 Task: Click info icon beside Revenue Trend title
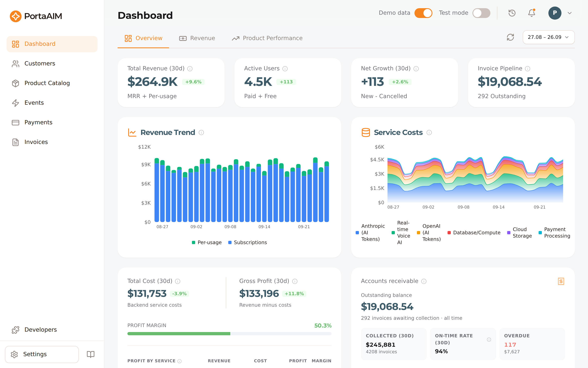click(x=201, y=132)
